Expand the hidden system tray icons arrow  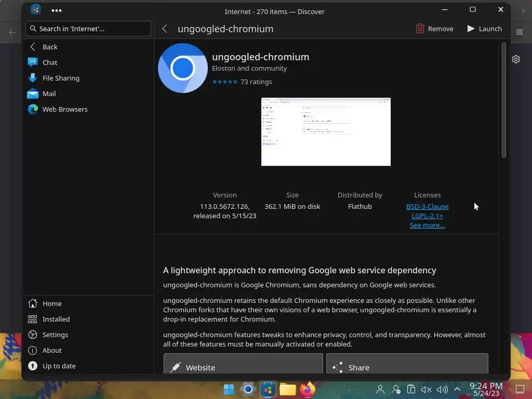click(457, 389)
